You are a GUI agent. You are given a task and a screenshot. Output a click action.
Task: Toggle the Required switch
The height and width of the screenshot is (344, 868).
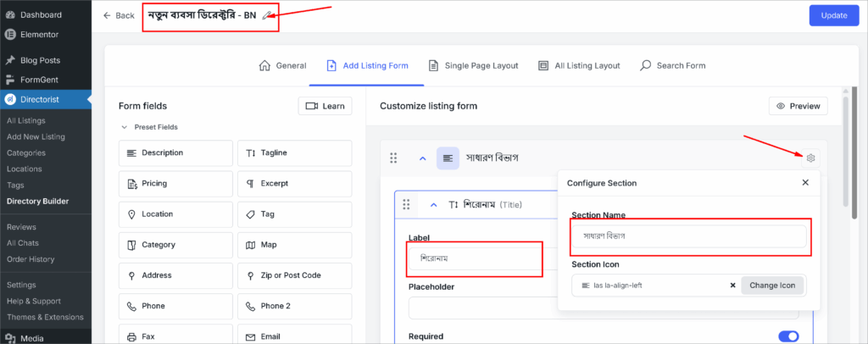click(787, 336)
